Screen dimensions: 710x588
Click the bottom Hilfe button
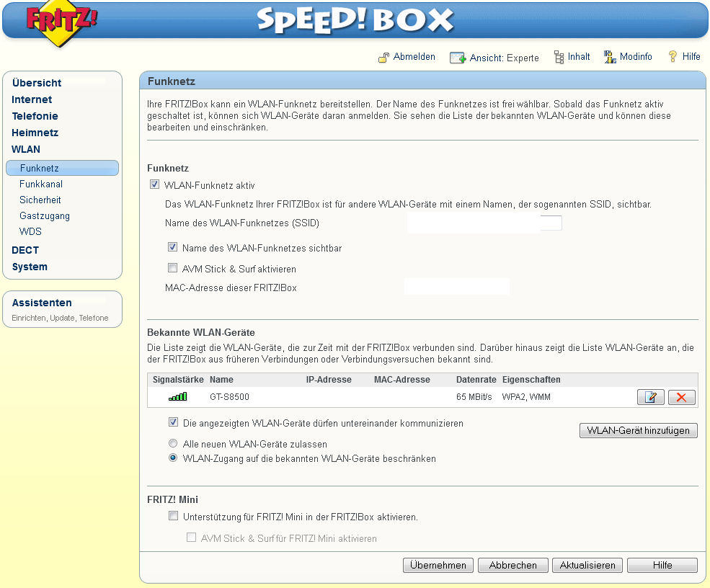point(662,566)
